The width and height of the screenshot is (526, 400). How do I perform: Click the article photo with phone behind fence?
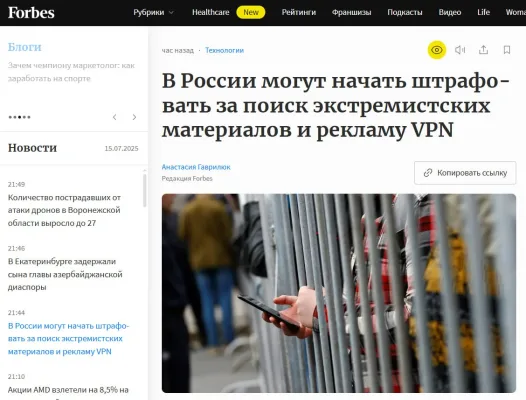click(x=339, y=293)
